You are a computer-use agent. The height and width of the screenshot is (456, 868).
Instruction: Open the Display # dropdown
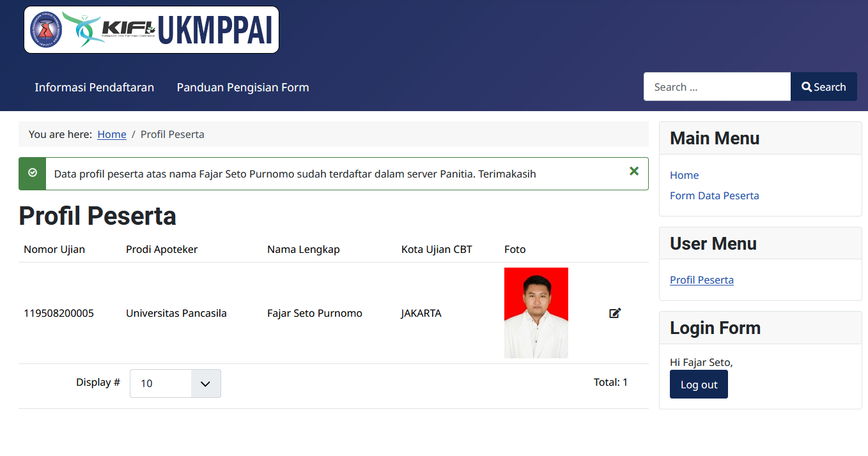[175, 383]
